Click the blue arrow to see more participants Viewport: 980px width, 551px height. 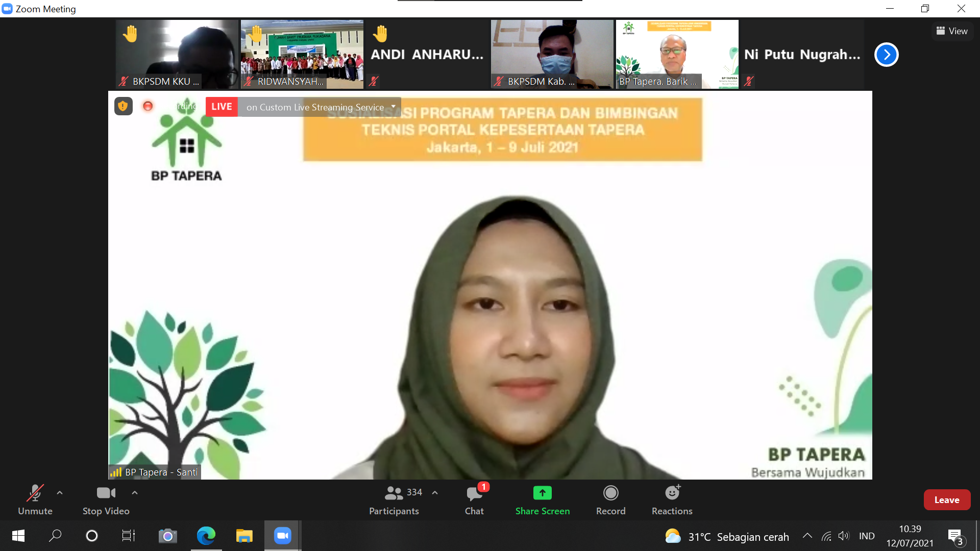pos(886,55)
